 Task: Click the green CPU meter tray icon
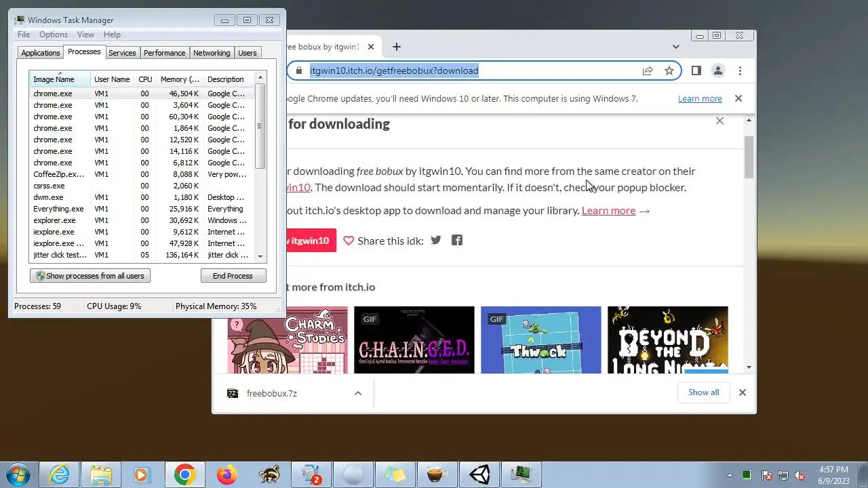tap(747, 475)
